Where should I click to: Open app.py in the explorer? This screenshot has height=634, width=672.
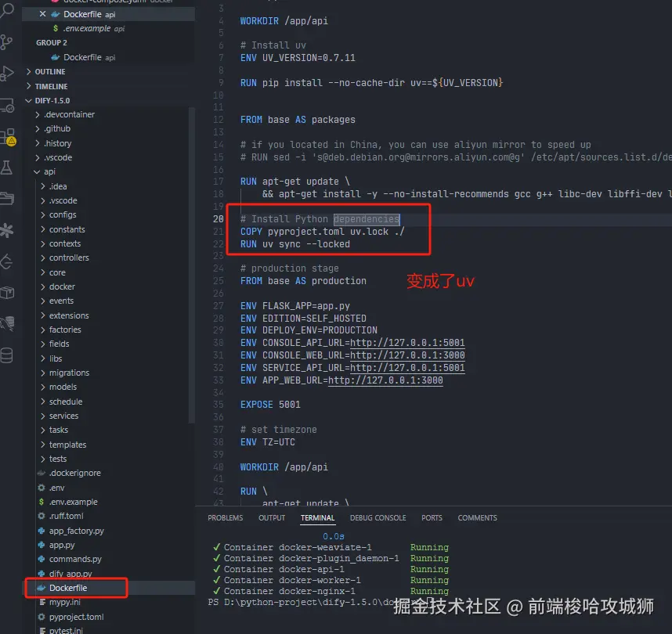62,545
